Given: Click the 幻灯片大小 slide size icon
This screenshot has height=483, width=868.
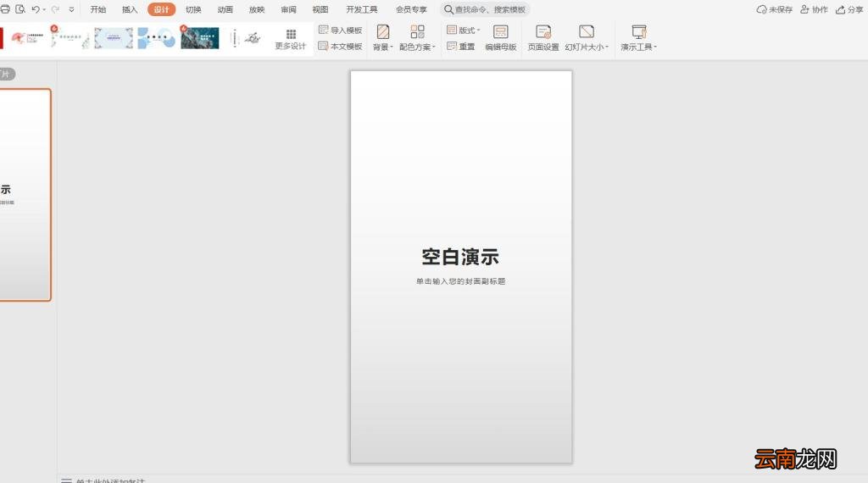Looking at the screenshot, I should 587,31.
